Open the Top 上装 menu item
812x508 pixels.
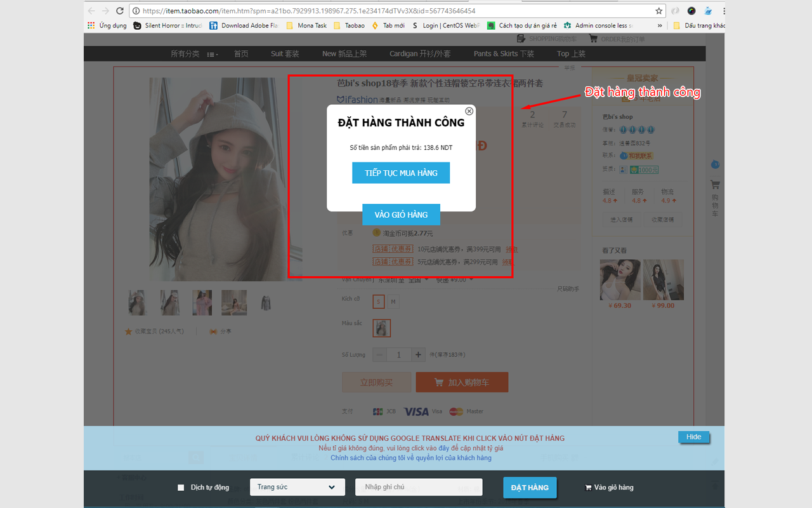point(571,54)
